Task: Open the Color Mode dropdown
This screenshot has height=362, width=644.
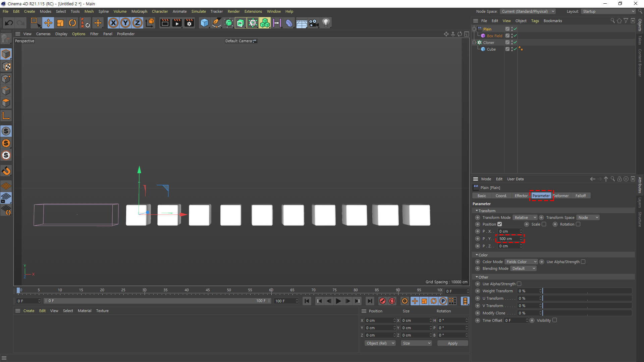Action: tap(521, 262)
